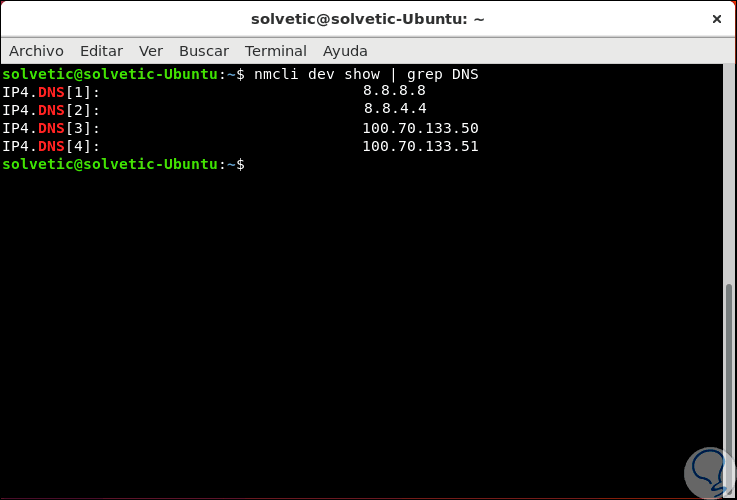Open the Ver menu
The image size is (737, 500).
151,51
